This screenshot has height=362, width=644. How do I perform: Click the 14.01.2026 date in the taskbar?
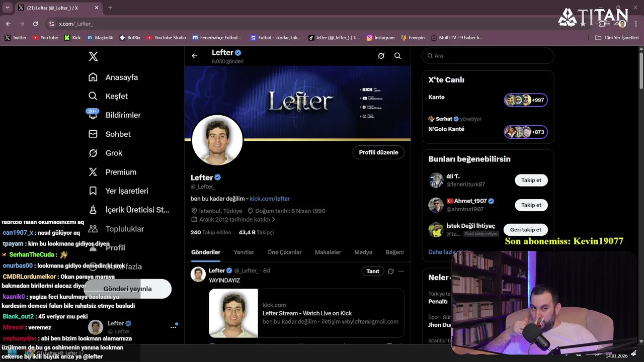point(616,356)
